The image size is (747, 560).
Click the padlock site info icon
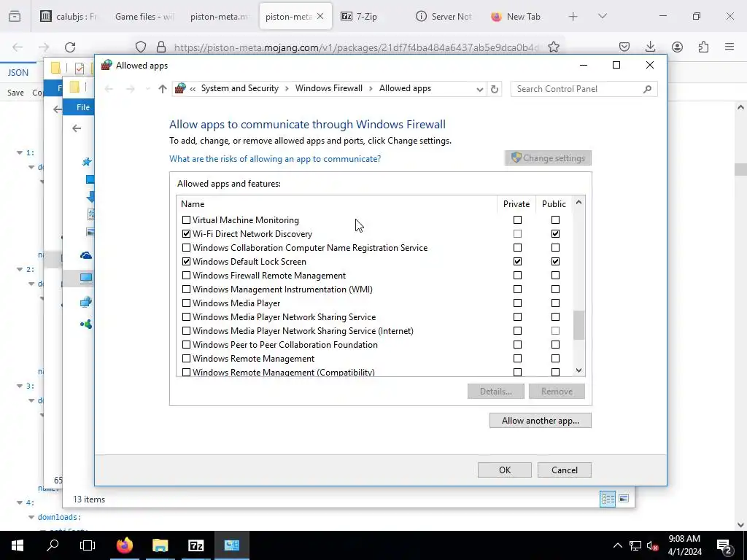[161, 47]
